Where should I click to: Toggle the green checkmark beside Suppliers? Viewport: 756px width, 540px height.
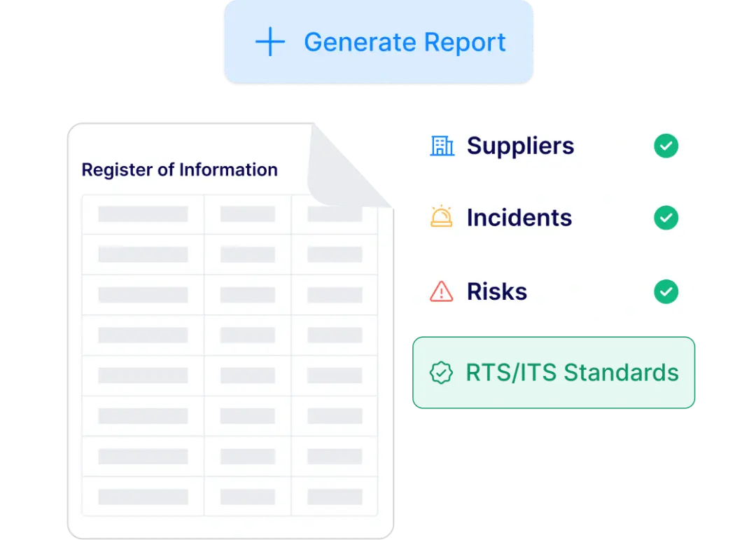tap(666, 146)
